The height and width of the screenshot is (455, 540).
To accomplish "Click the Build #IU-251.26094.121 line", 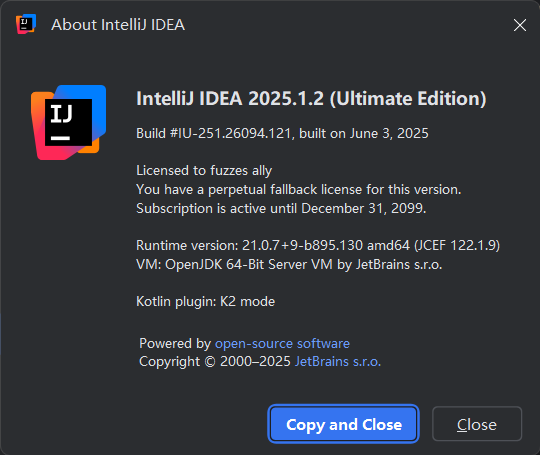I will [x=282, y=133].
